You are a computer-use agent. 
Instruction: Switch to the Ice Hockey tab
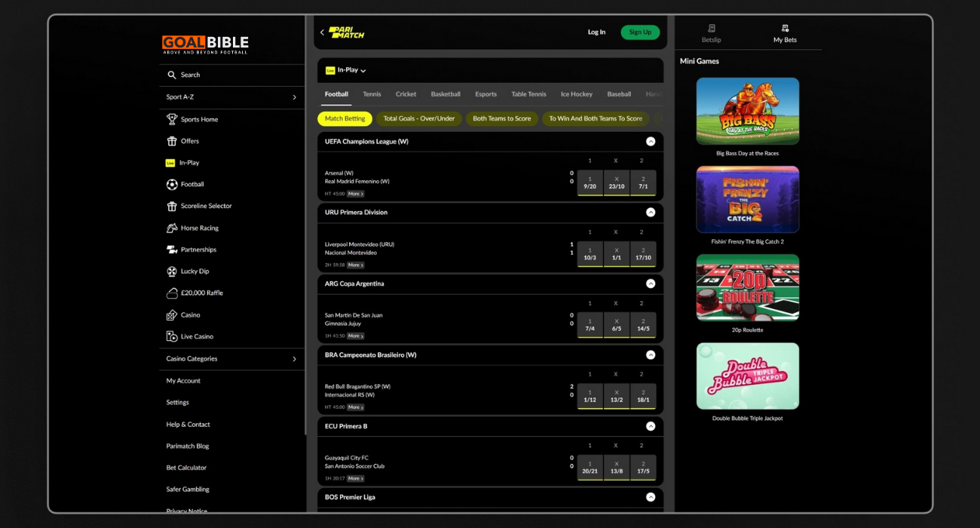point(576,94)
